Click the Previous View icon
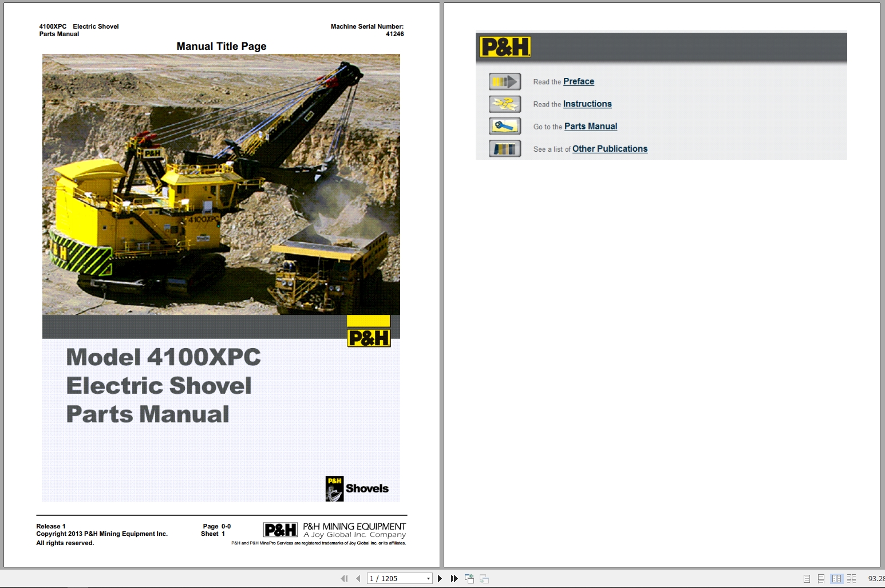 [x=469, y=578]
